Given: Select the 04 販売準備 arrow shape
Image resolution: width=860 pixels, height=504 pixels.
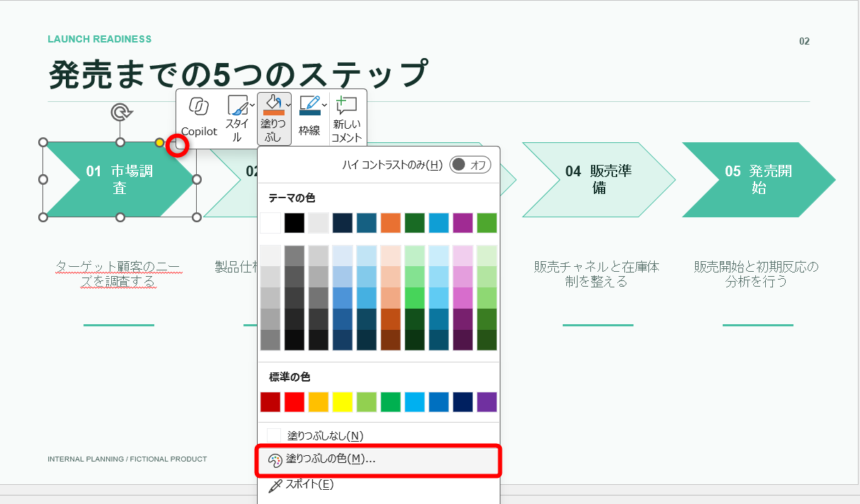Looking at the screenshot, I should 599,180.
